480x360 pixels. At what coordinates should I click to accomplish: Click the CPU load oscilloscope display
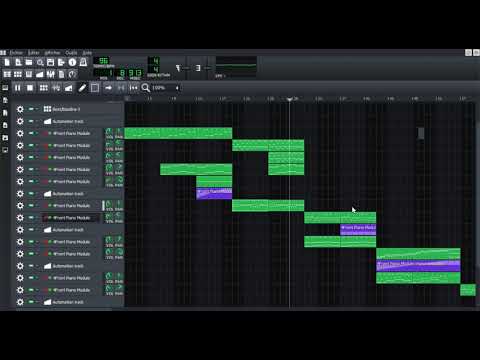[236, 65]
